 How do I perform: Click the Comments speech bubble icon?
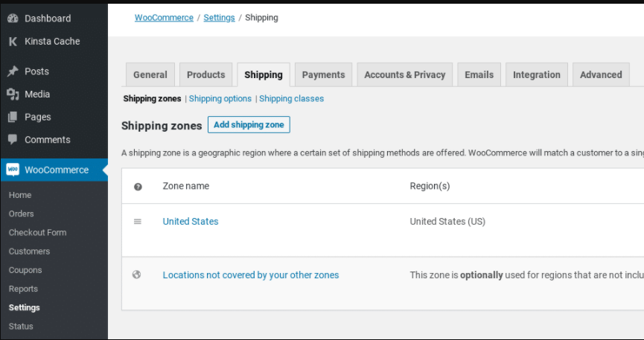point(13,140)
